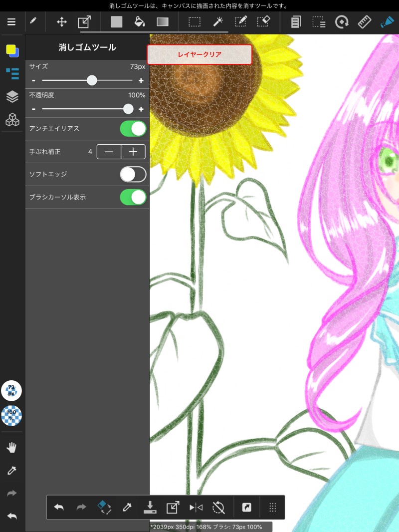Flip canvas horizontally in shortcut bar
399x532 pixels.
click(196, 507)
